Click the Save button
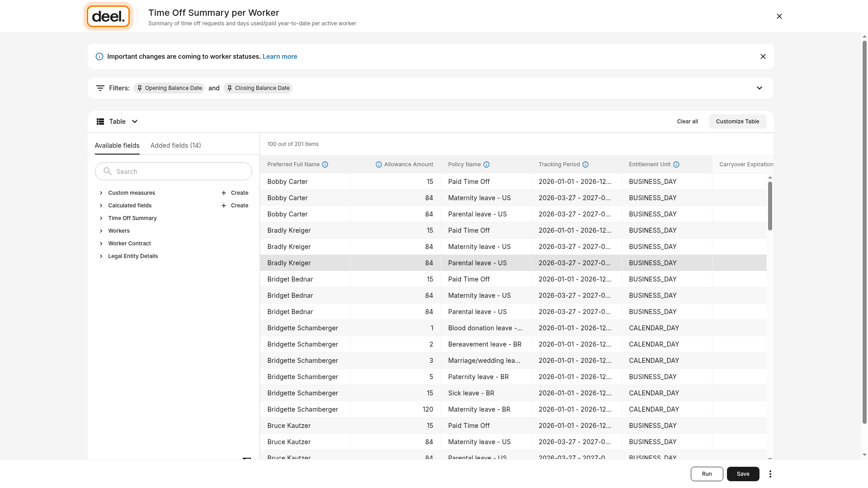This screenshot has width=868, height=488. click(x=743, y=474)
